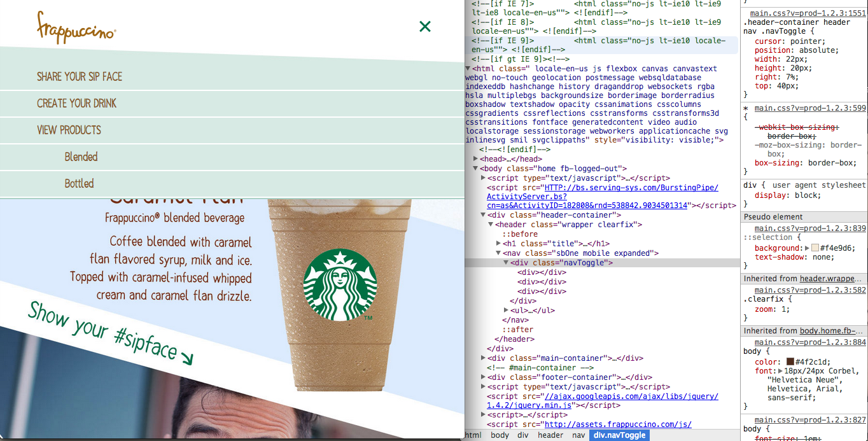The image size is (868, 441).
Task: Click the </header> closing tag row
Action: (515, 339)
